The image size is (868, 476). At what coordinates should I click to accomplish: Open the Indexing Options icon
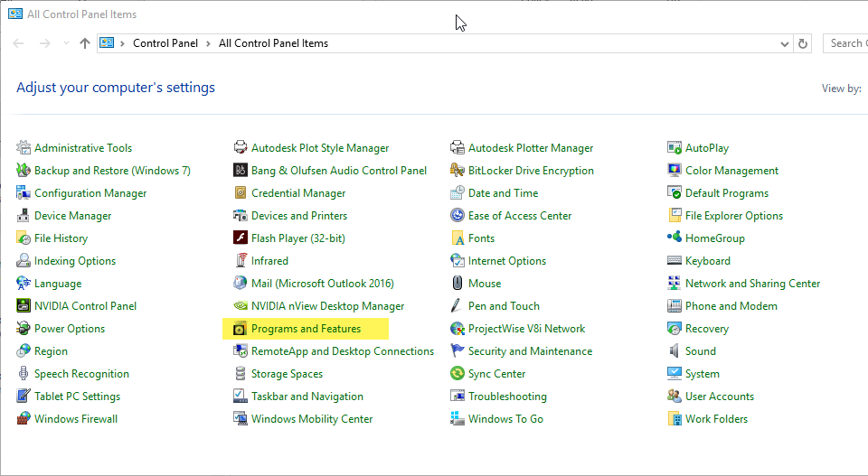(x=24, y=260)
